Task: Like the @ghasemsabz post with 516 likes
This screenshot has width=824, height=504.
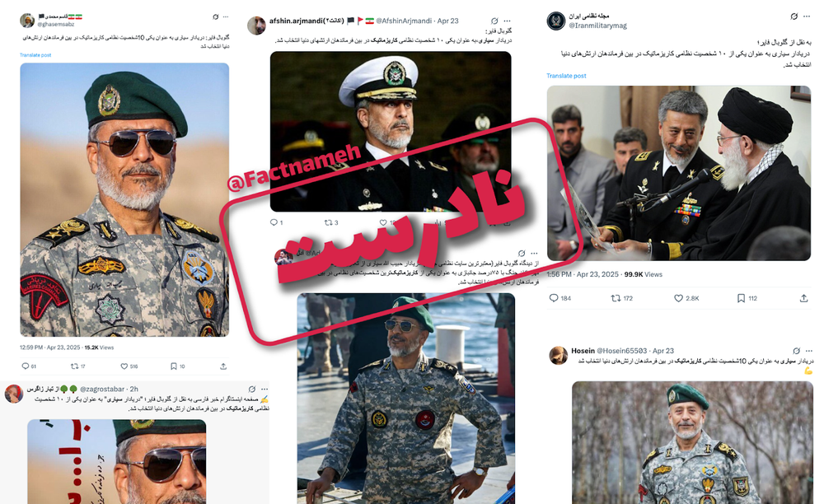Action: 124,366
